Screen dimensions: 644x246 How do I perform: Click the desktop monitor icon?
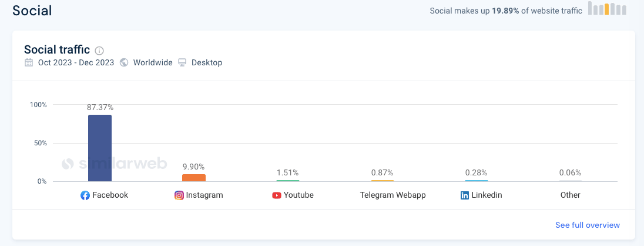(x=182, y=62)
